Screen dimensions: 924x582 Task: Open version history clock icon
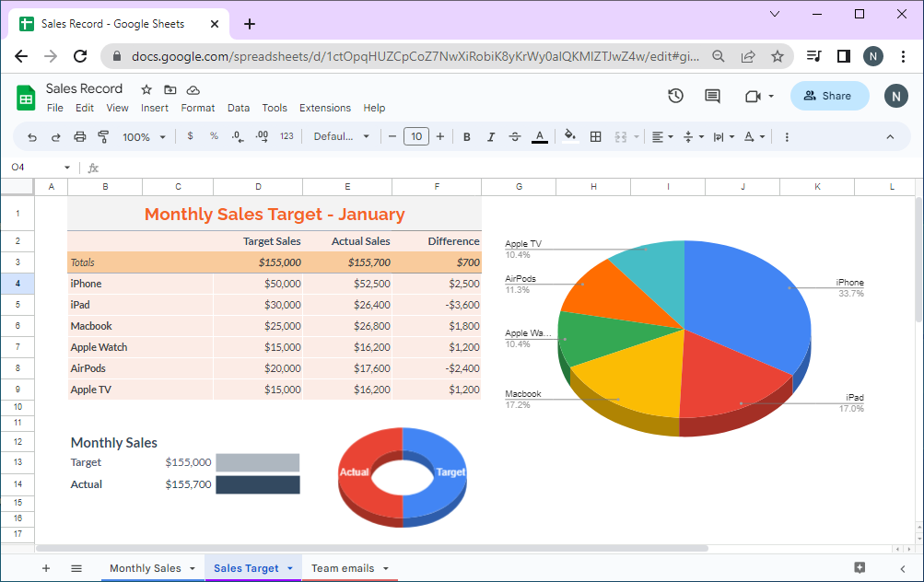675,96
